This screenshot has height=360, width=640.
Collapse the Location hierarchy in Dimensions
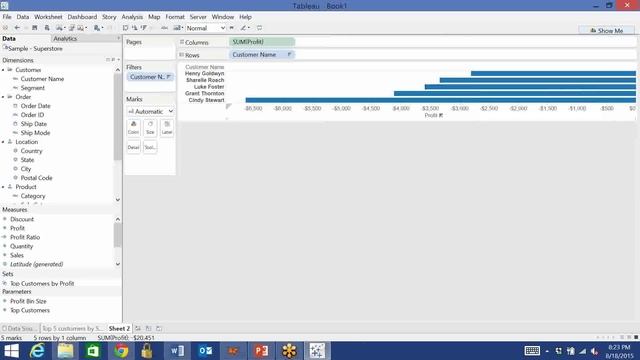(x=3, y=142)
